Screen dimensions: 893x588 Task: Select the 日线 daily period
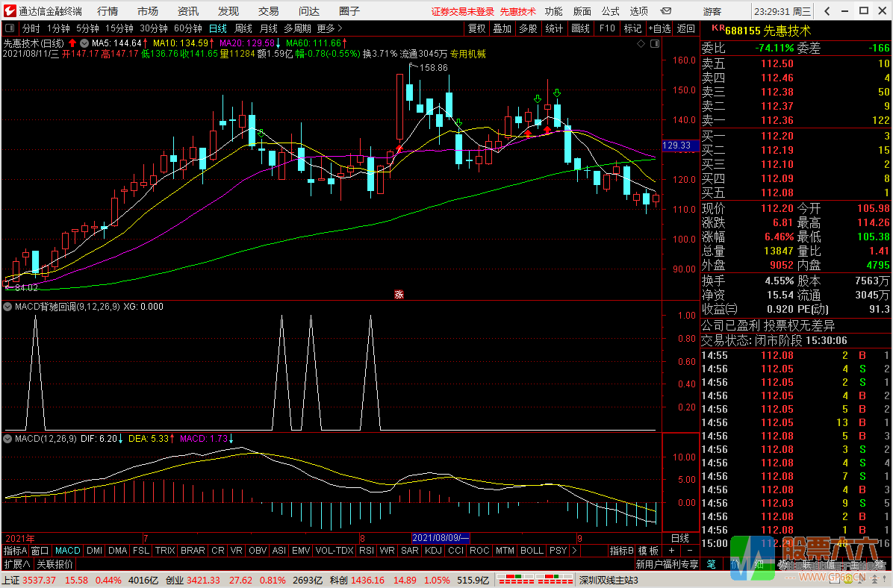point(217,28)
